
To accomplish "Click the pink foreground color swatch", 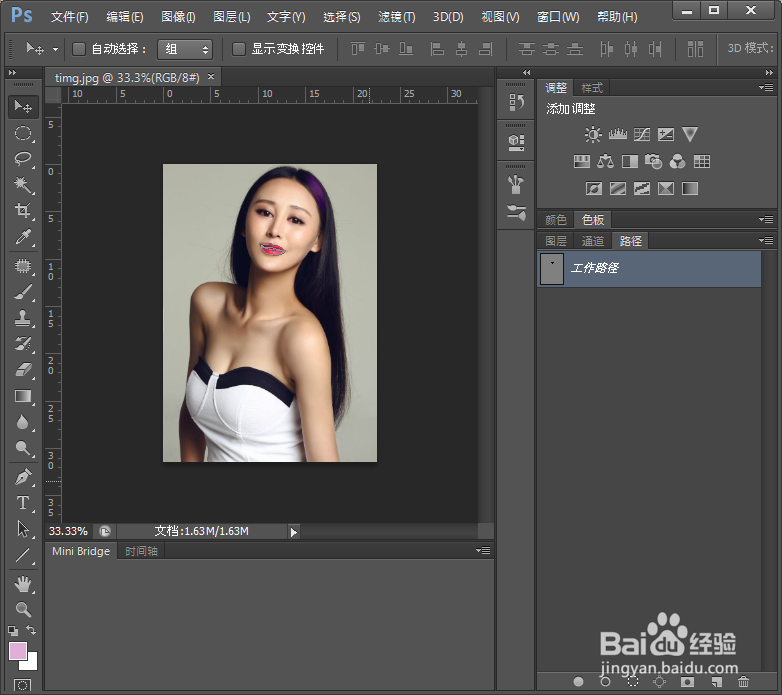I will click(17, 651).
